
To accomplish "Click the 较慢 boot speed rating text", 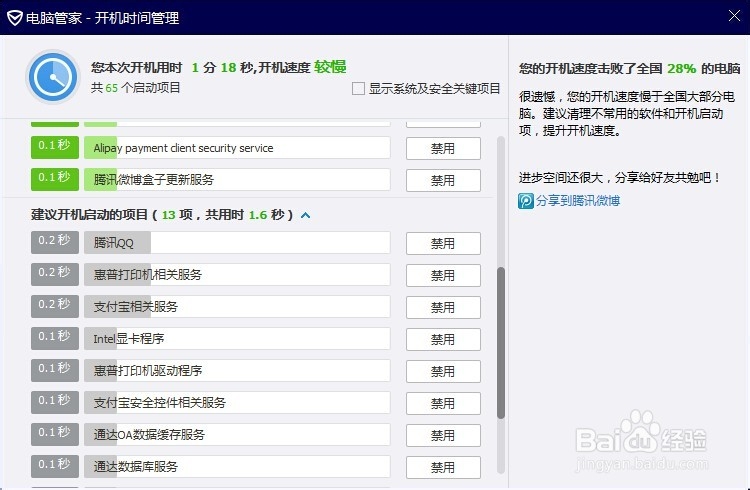I will click(330, 67).
